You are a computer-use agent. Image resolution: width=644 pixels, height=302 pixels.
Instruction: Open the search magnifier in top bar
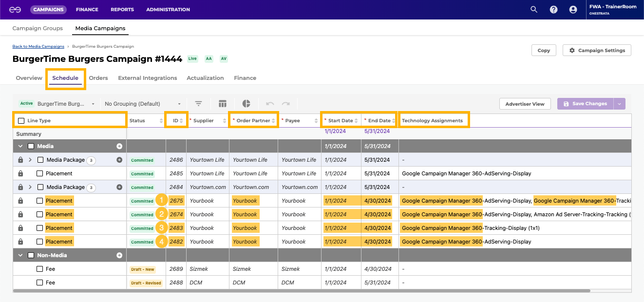(x=534, y=9)
